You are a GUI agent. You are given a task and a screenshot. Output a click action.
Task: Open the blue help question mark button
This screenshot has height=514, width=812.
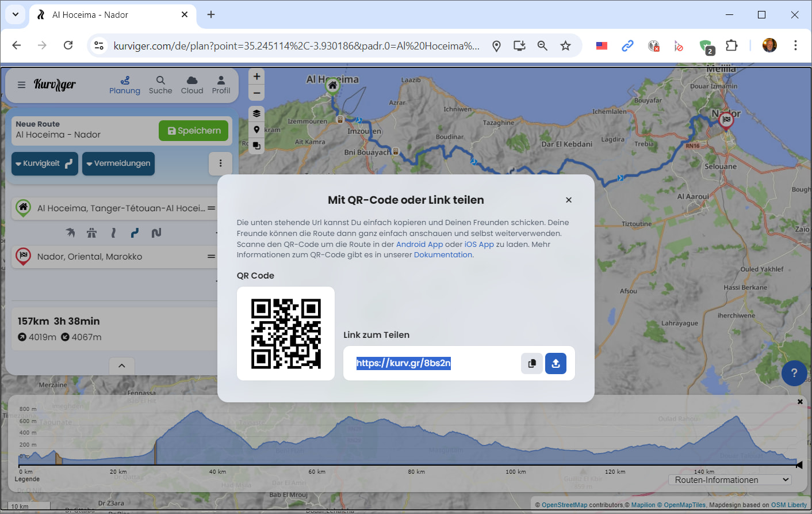794,373
